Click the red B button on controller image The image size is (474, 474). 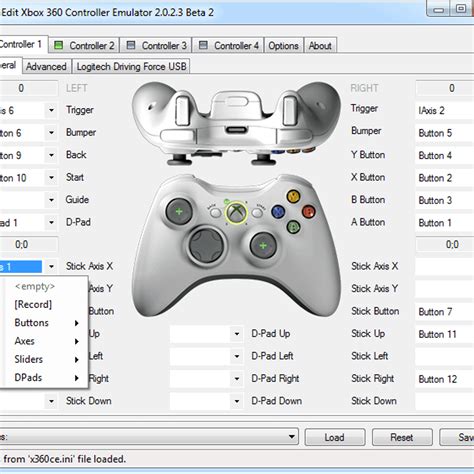[x=309, y=211]
